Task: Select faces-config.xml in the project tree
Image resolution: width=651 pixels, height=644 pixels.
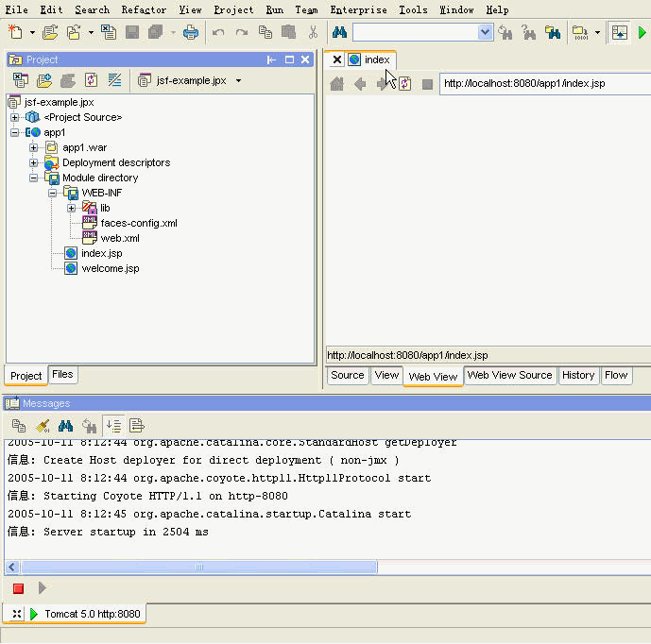Action: [139, 223]
